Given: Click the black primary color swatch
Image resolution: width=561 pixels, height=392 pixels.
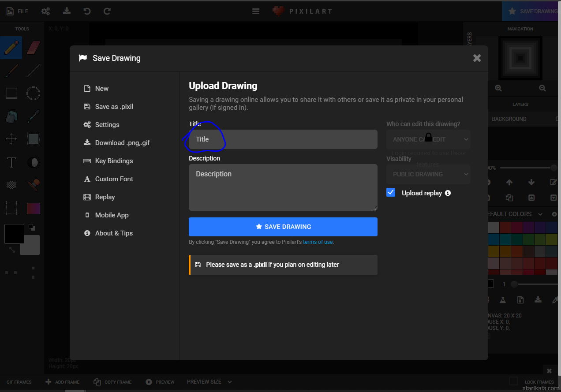Looking at the screenshot, I should click(14, 234).
